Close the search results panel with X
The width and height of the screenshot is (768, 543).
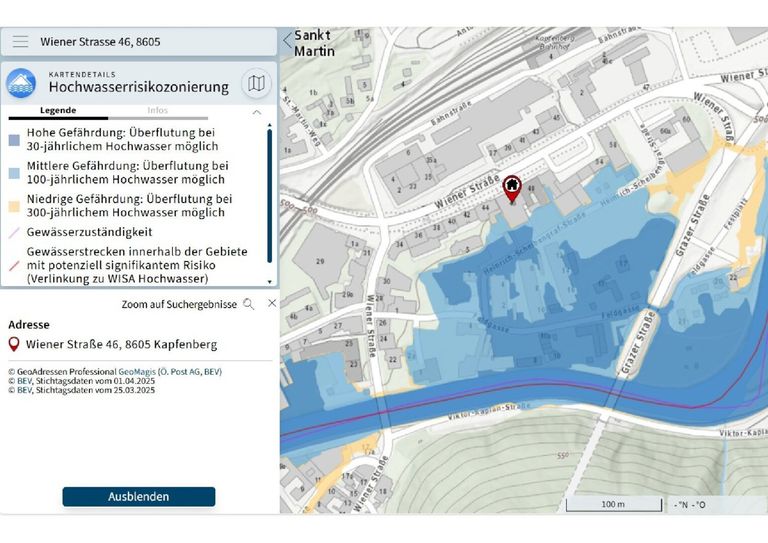(x=271, y=303)
